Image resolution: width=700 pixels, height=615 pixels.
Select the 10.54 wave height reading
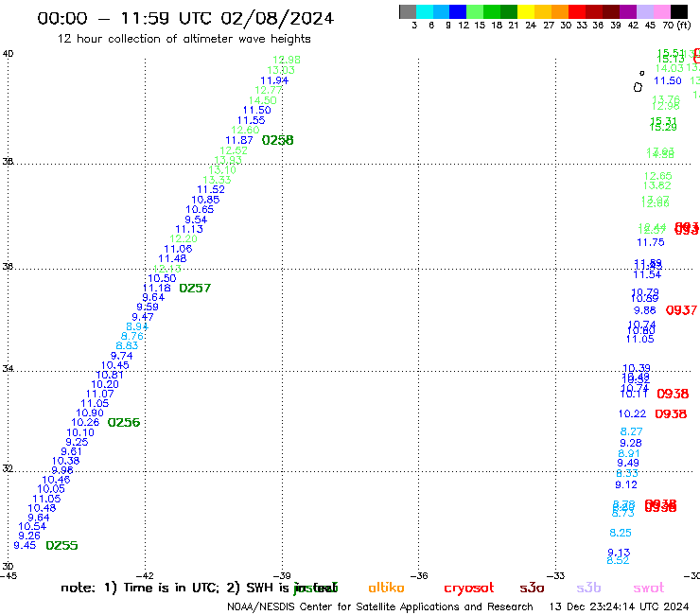[x=32, y=527]
